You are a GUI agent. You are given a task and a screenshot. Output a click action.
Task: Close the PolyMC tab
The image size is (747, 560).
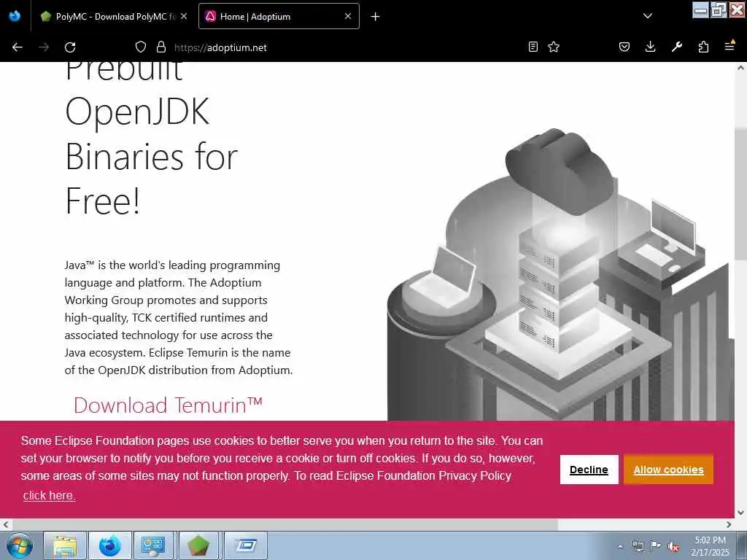184,16
